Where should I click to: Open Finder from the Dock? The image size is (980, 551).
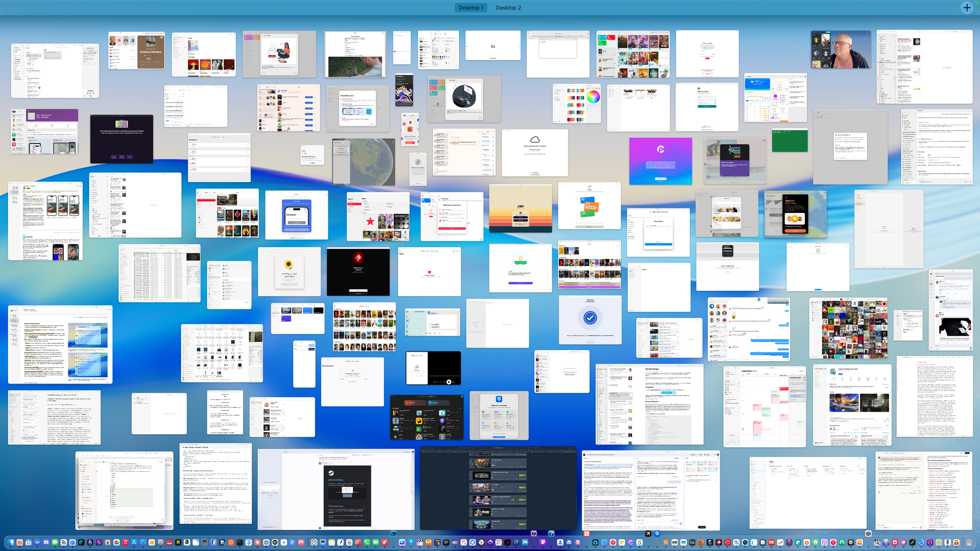pyautogui.click(x=11, y=542)
